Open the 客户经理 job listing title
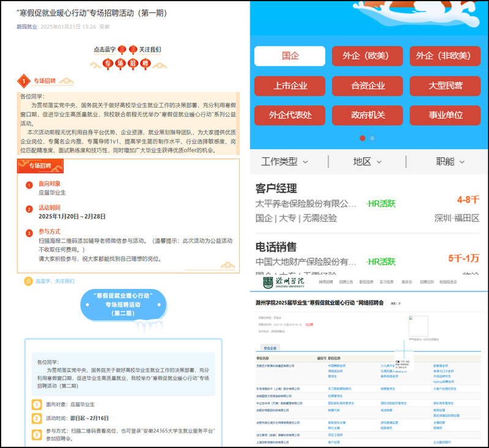 point(276,189)
